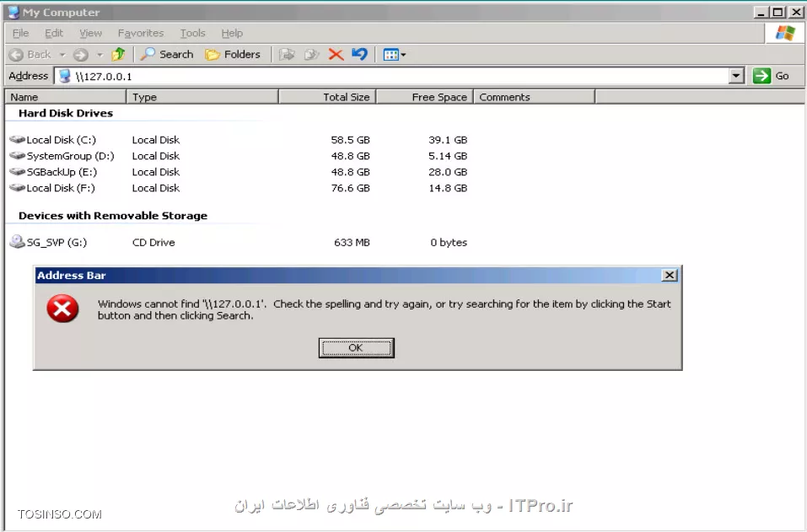Sort by the Comments column header
The height and width of the screenshot is (532, 807).
pos(535,97)
